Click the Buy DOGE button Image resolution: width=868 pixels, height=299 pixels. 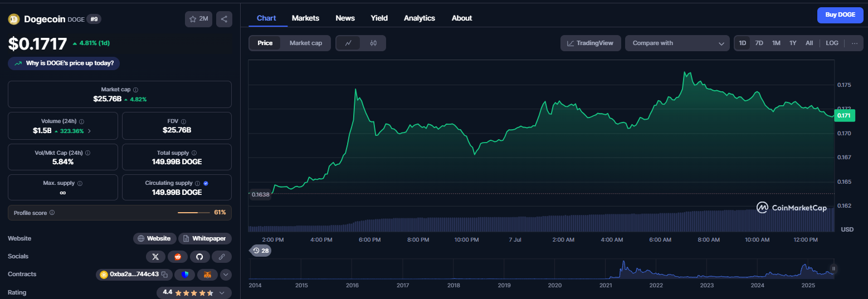pos(840,15)
